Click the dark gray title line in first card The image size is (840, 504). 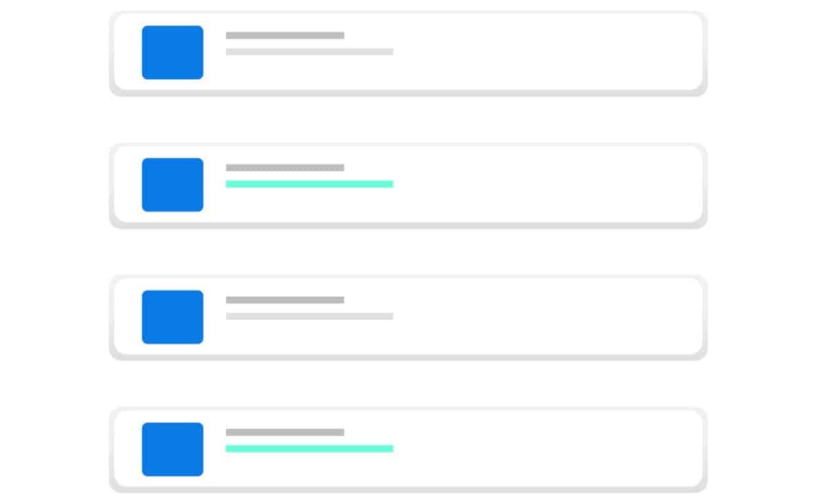coord(285,35)
